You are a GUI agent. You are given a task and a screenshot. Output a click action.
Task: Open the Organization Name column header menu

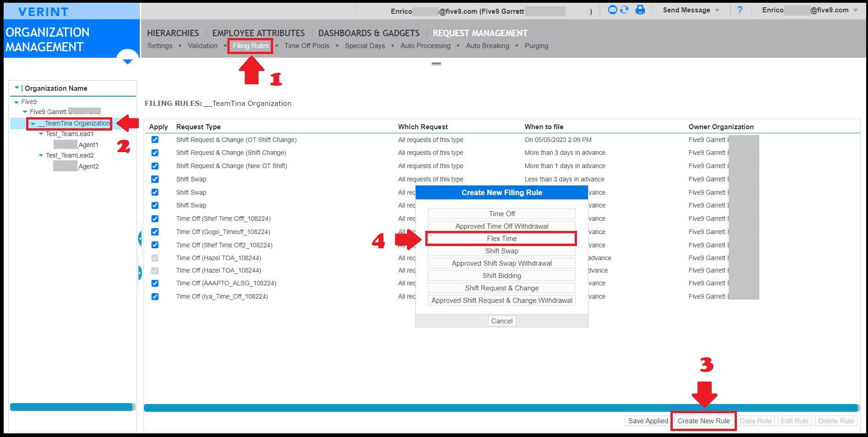point(17,88)
